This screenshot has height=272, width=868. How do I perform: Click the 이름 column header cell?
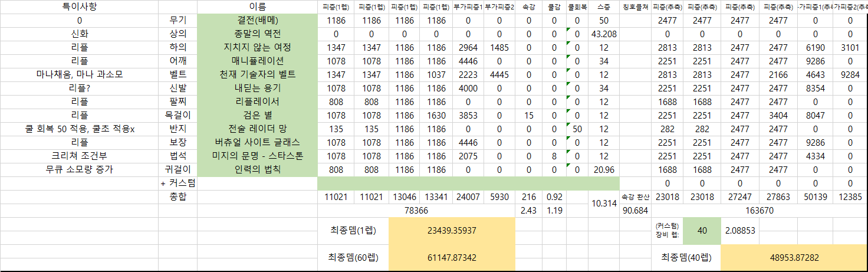point(257,7)
